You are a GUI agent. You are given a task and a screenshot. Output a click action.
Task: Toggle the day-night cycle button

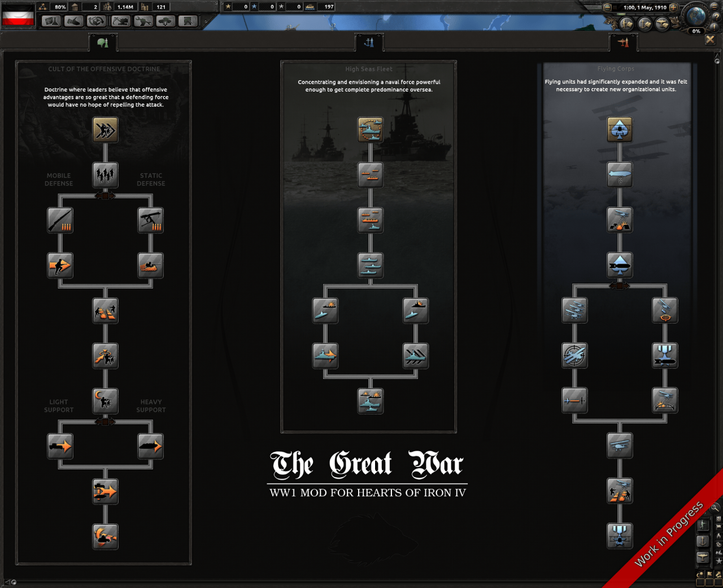pos(700,574)
